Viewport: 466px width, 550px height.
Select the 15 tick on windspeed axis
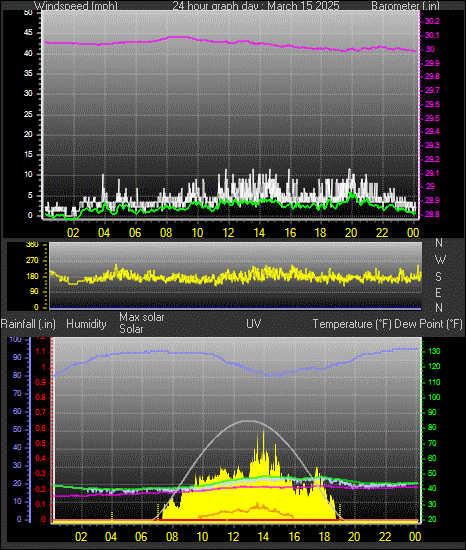(x=28, y=155)
